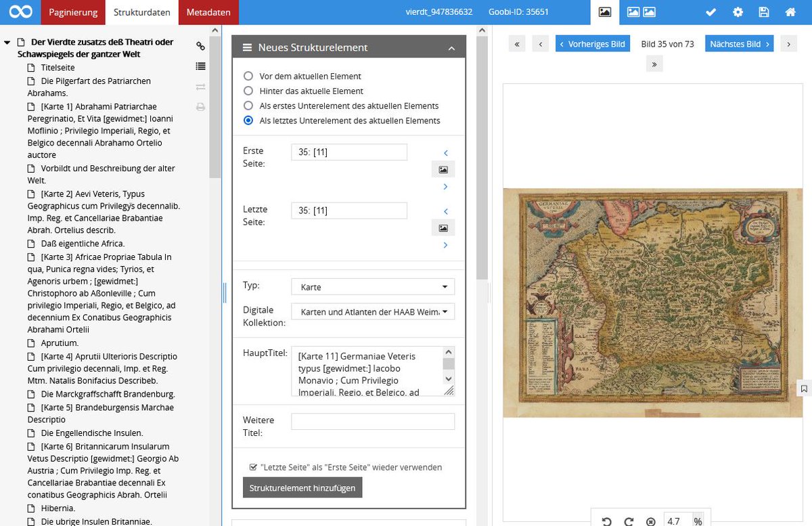Open the Paginierung tab
Screen dimensions: 812x526
(73, 12)
